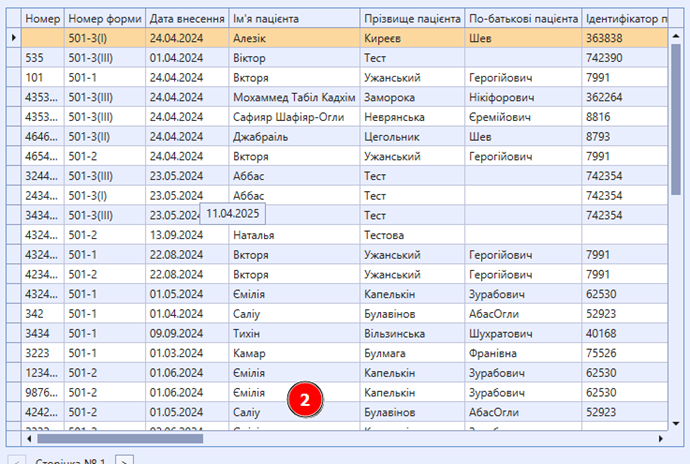Select the row header of row 535
The width and height of the screenshot is (690, 464).
(14, 58)
